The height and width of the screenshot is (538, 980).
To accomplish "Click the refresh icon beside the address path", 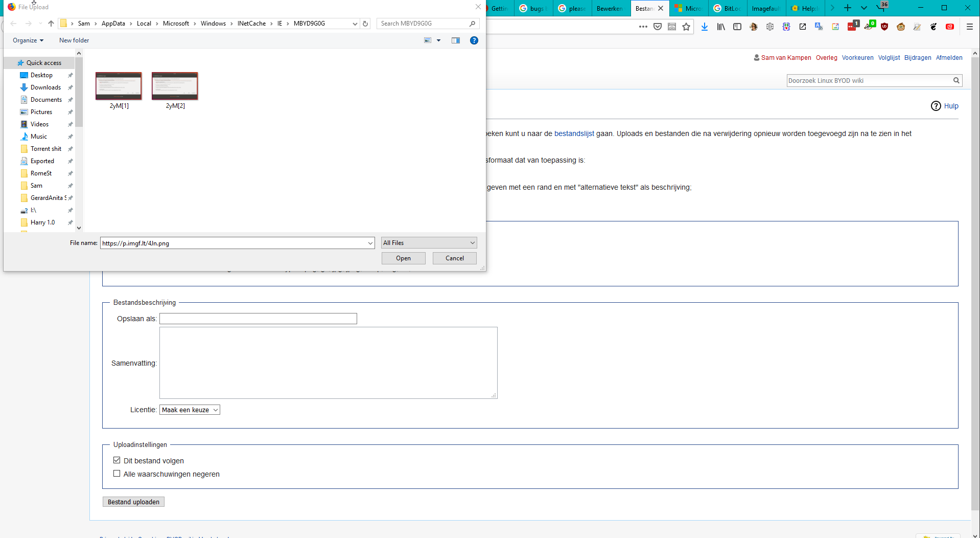I will pyautogui.click(x=365, y=24).
